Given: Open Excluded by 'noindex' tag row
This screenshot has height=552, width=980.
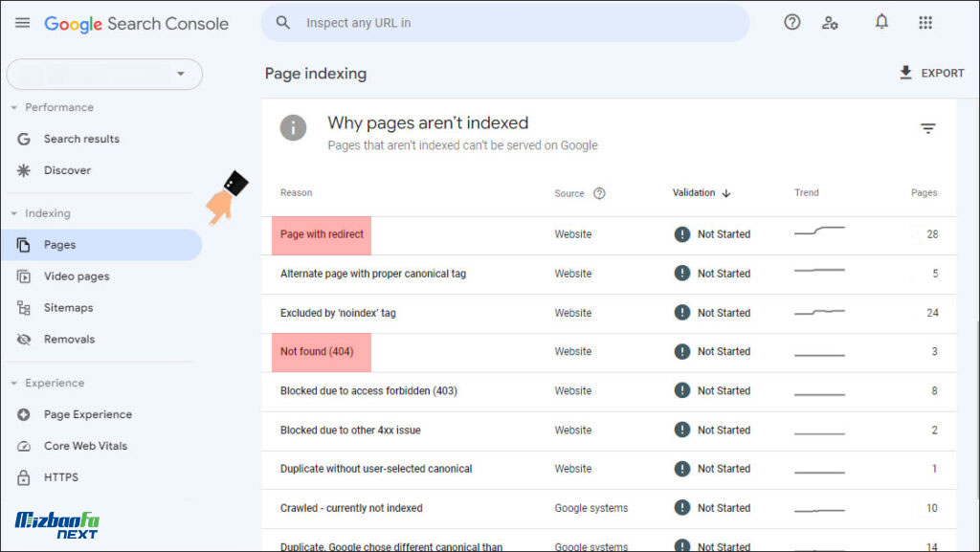Looking at the screenshot, I should coord(338,313).
